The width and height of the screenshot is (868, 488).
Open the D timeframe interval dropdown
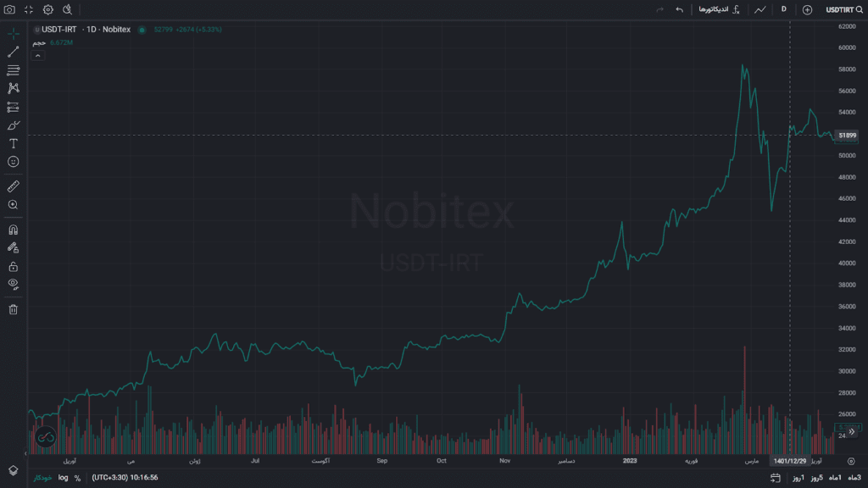click(783, 9)
